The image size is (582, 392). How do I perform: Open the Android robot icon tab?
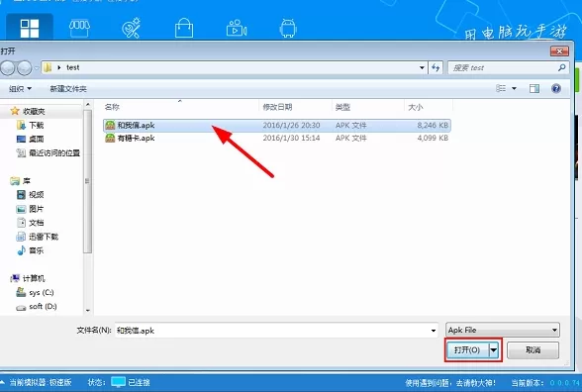288,28
